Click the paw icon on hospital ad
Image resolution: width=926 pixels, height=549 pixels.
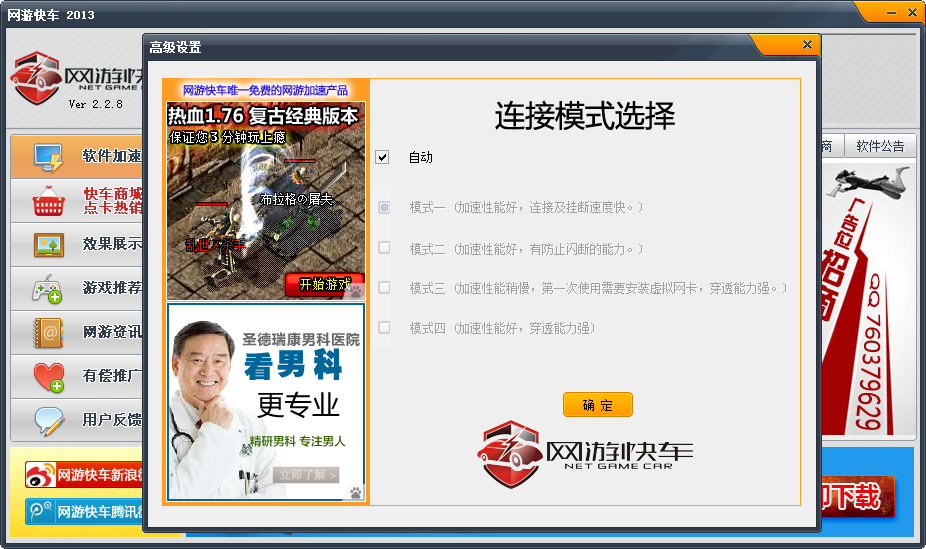pos(356,492)
